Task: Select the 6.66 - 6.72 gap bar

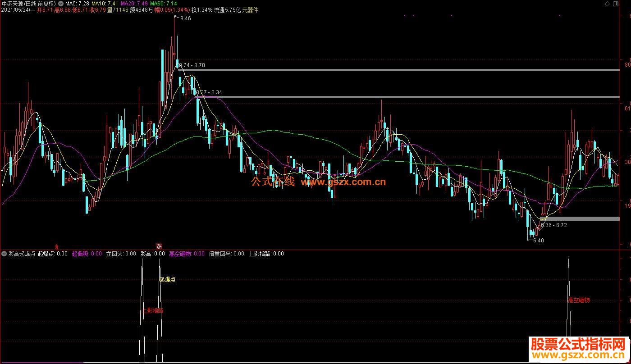Action: tap(580, 218)
